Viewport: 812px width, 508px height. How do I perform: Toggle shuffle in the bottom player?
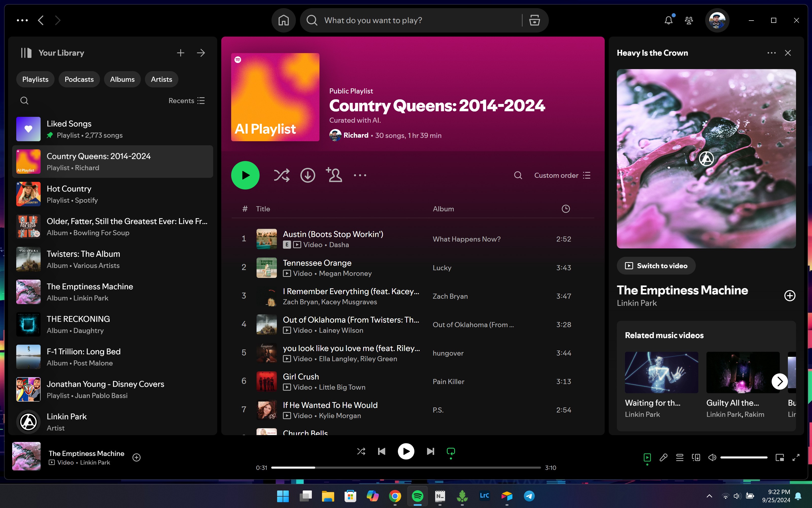point(361,451)
